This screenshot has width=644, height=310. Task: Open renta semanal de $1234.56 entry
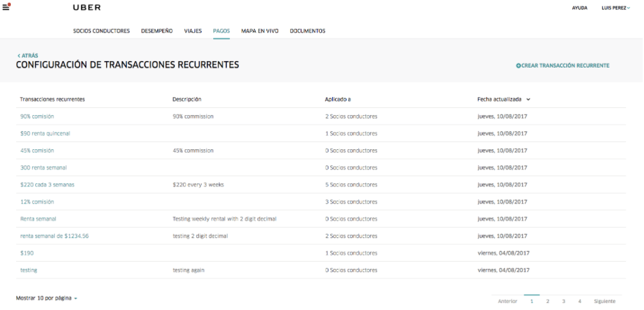54,236
